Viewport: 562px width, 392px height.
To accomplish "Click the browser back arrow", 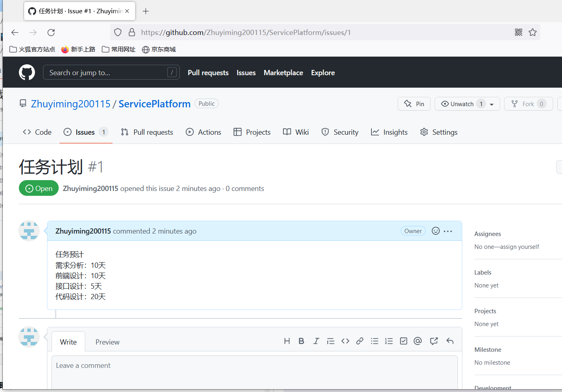I will tap(15, 33).
